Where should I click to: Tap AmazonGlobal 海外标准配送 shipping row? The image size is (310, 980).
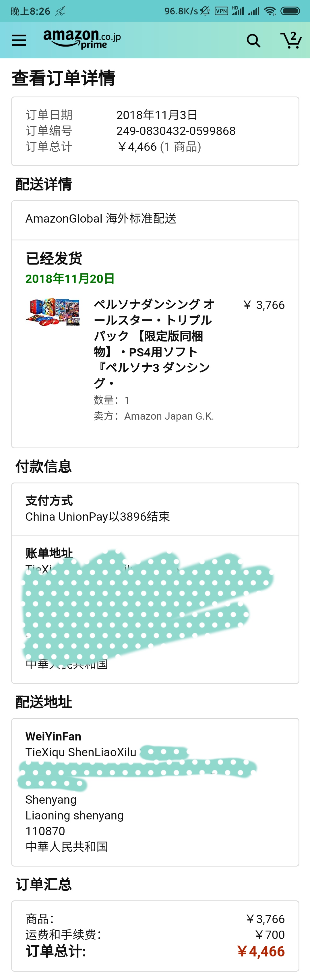pyautogui.click(x=101, y=218)
